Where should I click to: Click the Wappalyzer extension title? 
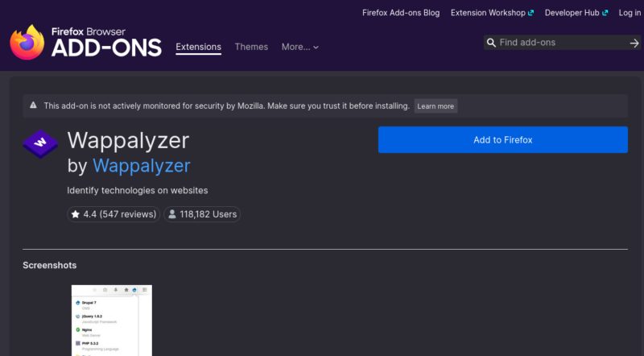click(128, 141)
